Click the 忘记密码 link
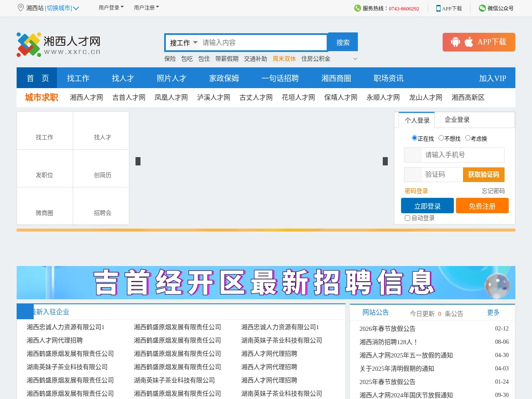This screenshot has height=399, width=532. click(493, 191)
